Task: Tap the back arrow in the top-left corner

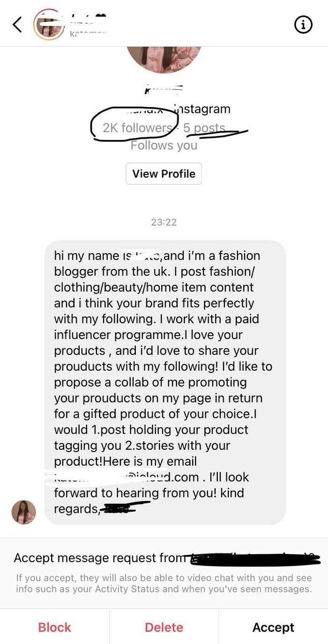Action: (17, 24)
